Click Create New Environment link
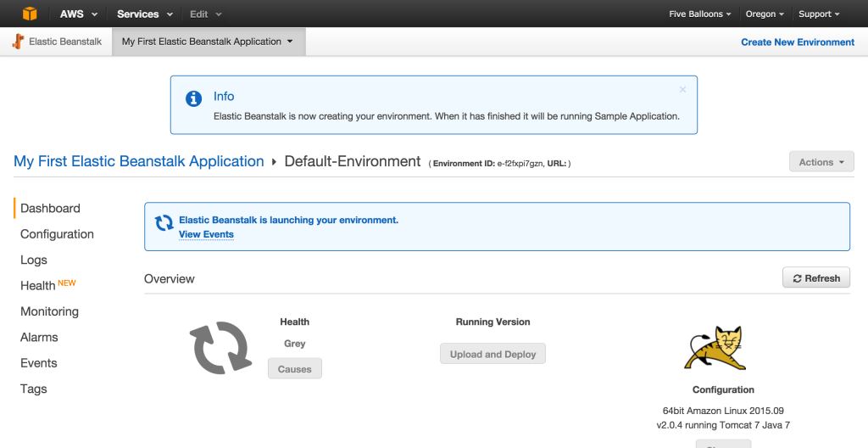868x448 pixels. pos(798,42)
